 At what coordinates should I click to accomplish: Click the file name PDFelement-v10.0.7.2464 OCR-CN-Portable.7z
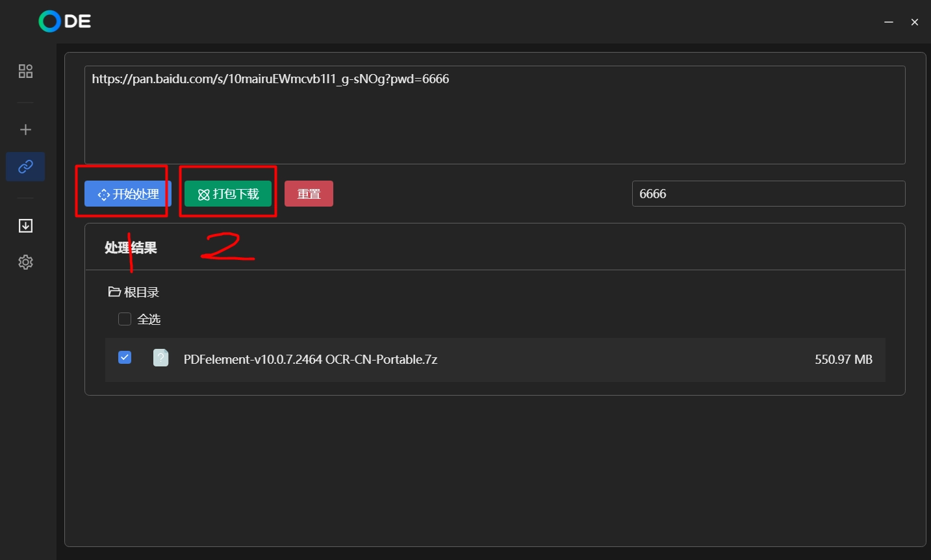(x=311, y=359)
